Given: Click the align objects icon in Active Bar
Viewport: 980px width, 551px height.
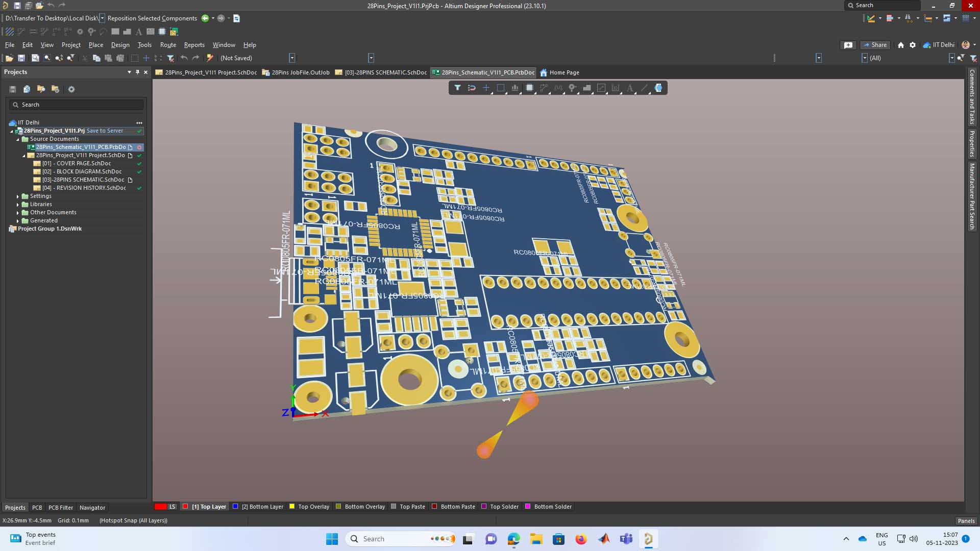Looking at the screenshot, I should [x=515, y=88].
